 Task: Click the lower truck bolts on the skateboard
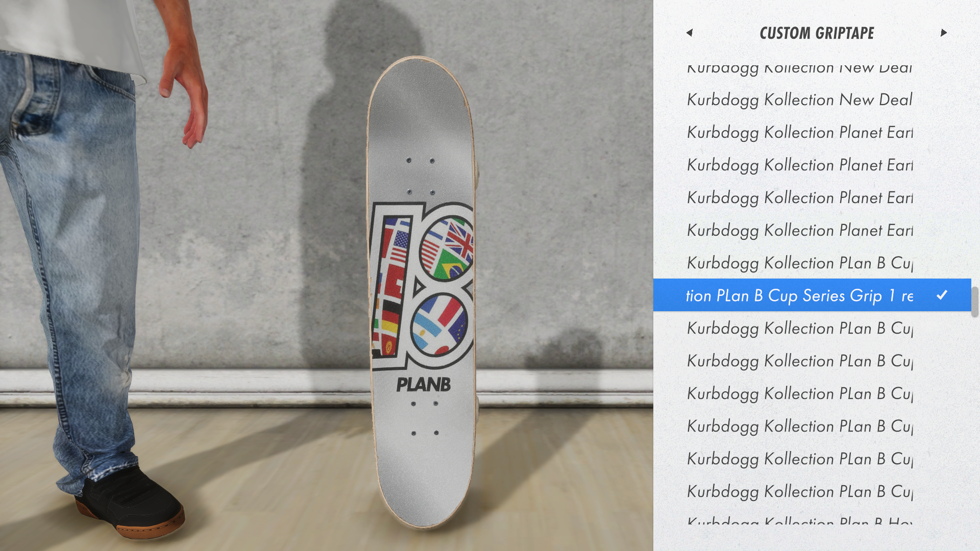point(425,418)
